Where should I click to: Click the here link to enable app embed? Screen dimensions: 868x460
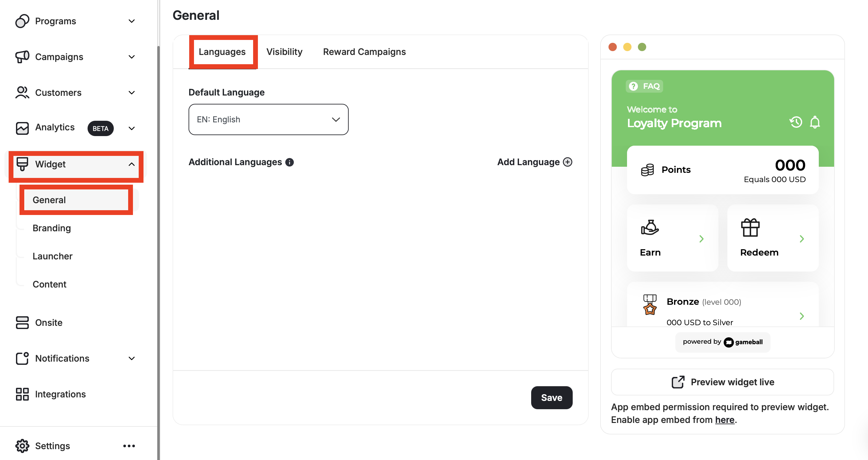click(x=725, y=419)
